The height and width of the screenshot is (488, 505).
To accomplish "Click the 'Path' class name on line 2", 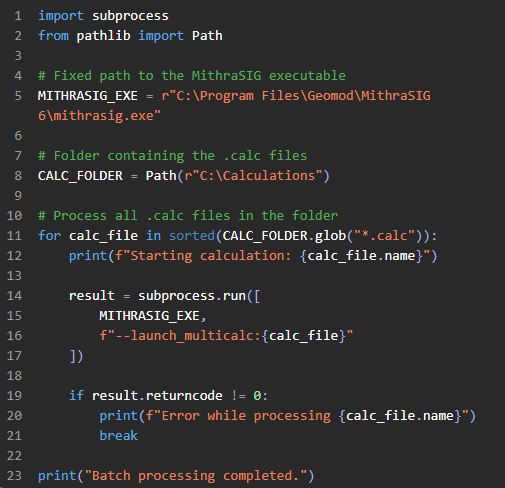I will (207, 36).
